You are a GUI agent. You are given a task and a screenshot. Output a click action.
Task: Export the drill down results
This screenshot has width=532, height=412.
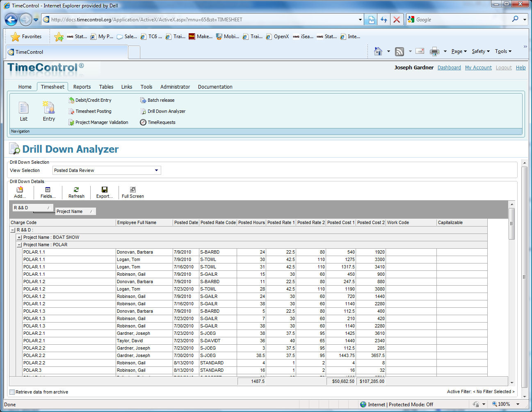104,192
